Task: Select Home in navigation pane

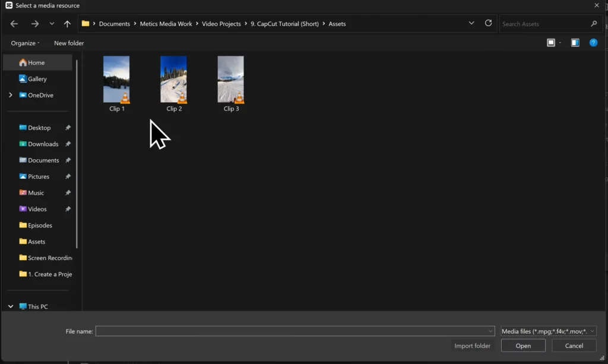Action: point(37,62)
